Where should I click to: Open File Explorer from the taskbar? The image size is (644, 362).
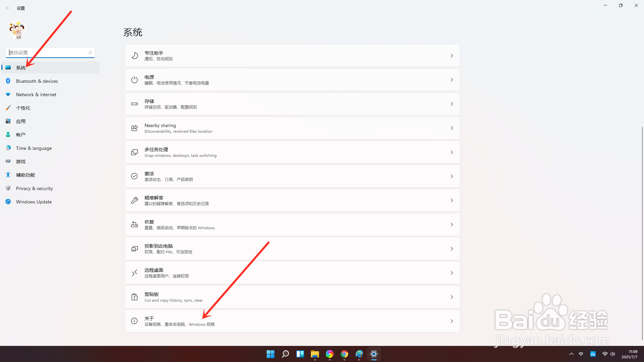[x=315, y=354]
